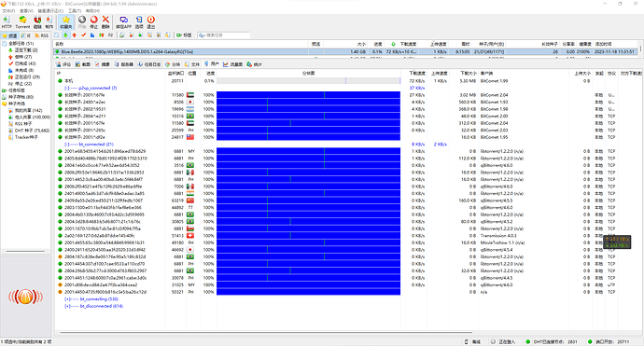Click the search tasks input field

(x=224, y=35)
